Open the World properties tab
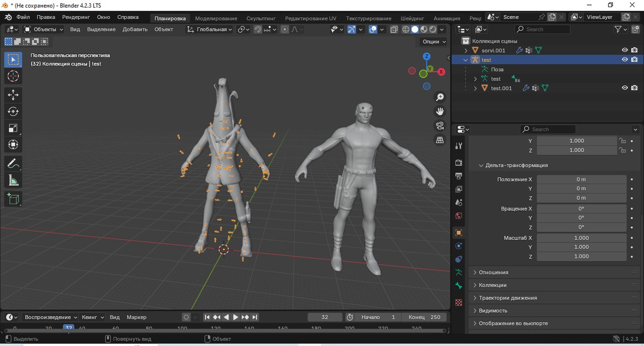This screenshot has width=644, height=346. (x=458, y=216)
